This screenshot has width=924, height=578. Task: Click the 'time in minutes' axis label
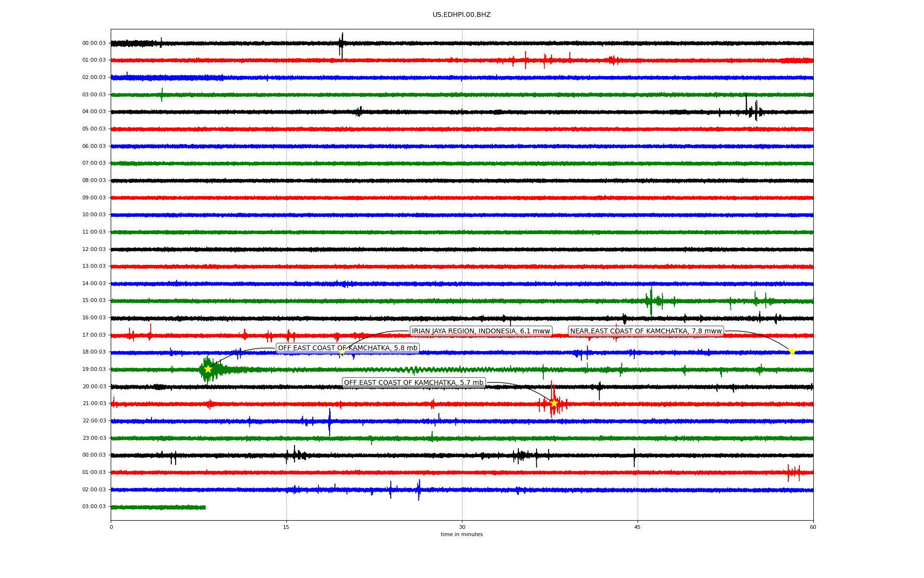coord(462,534)
